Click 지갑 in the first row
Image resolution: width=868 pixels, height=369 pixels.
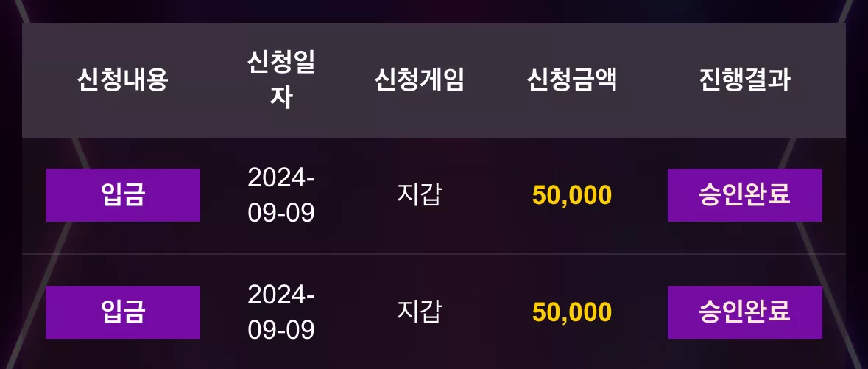[x=419, y=195]
